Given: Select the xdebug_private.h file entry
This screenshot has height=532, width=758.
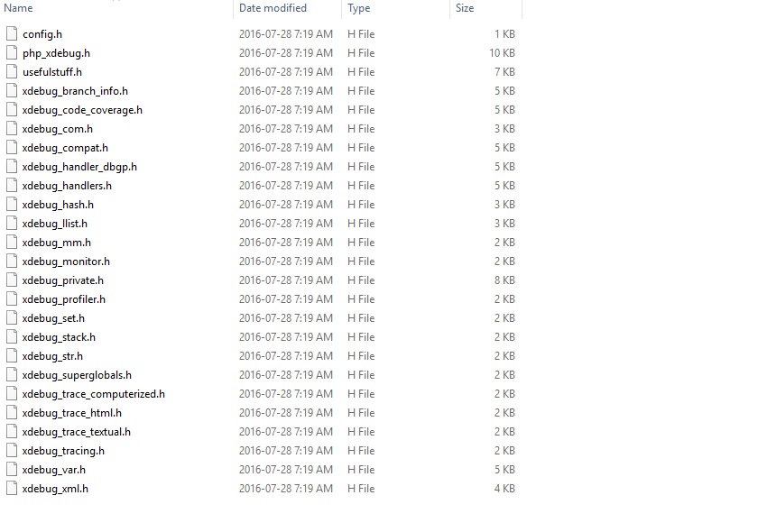Looking at the screenshot, I should point(62,280).
